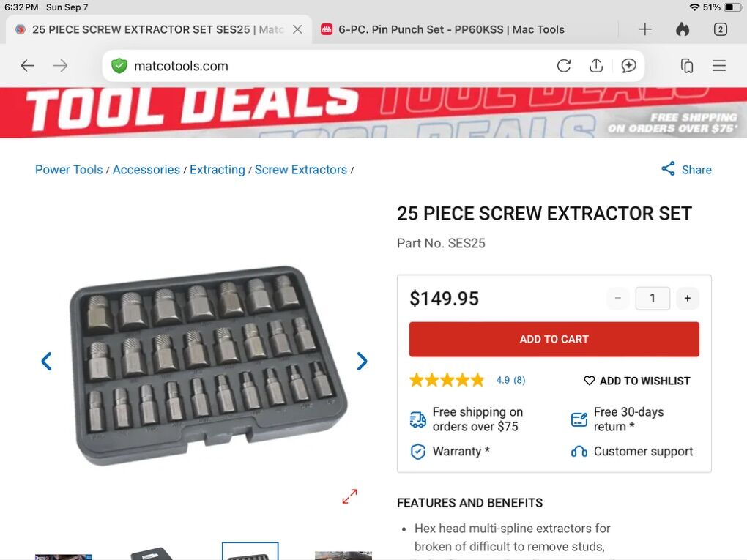Tap the browser share icon
This screenshot has height=560, width=747.
coord(596,66)
